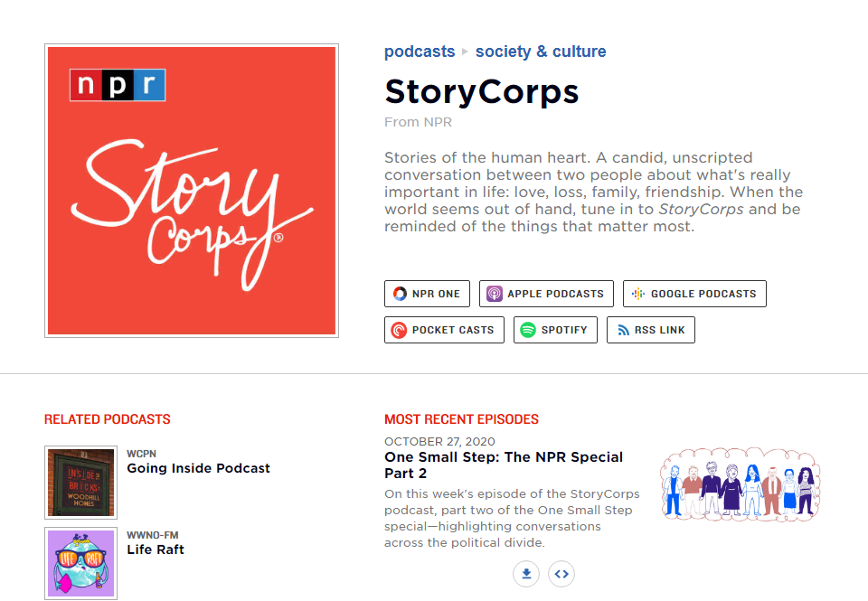Open the Going Inside Podcast link

pyautogui.click(x=198, y=468)
